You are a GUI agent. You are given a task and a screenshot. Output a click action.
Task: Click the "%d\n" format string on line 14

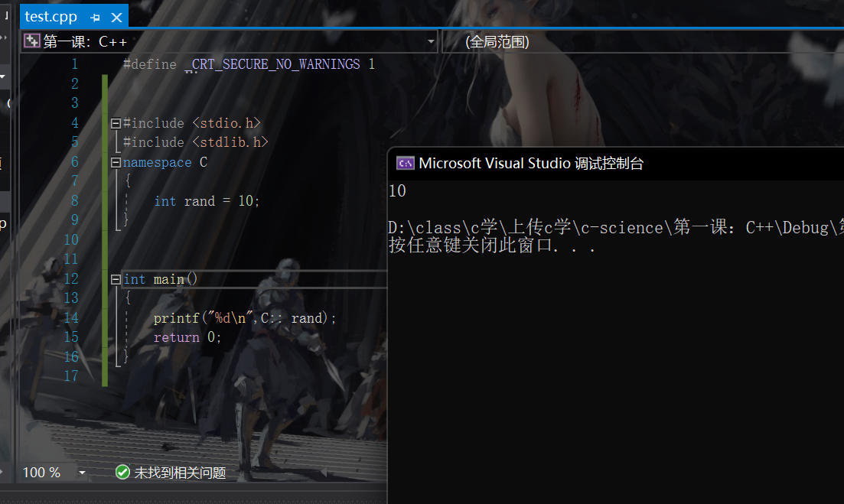230,318
